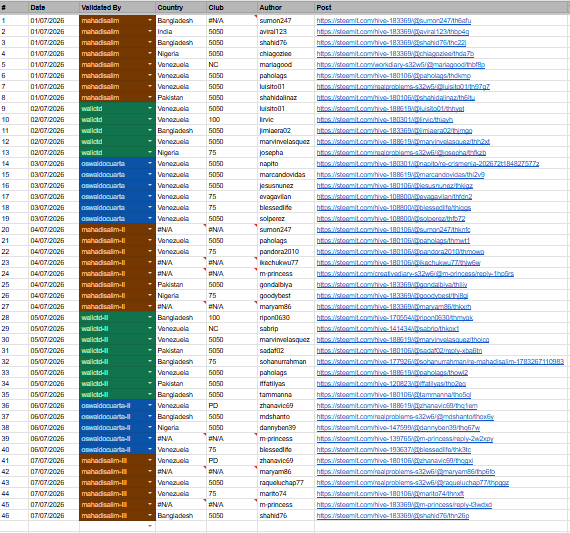
Task: Open mahadisalim-III dropdown in row 41
Action: [x=150, y=460]
